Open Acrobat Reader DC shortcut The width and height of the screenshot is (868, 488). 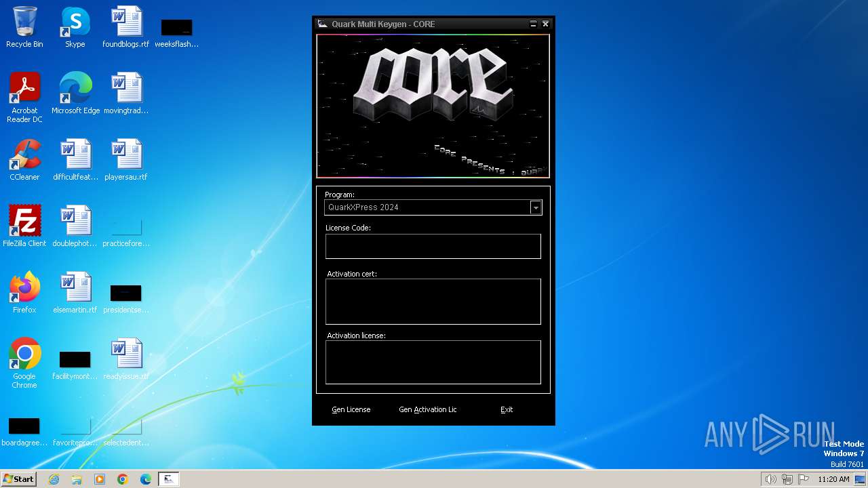tap(24, 98)
